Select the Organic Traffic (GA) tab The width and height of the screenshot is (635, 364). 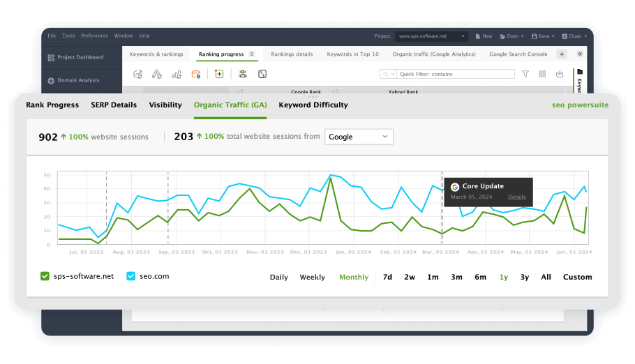230,105
